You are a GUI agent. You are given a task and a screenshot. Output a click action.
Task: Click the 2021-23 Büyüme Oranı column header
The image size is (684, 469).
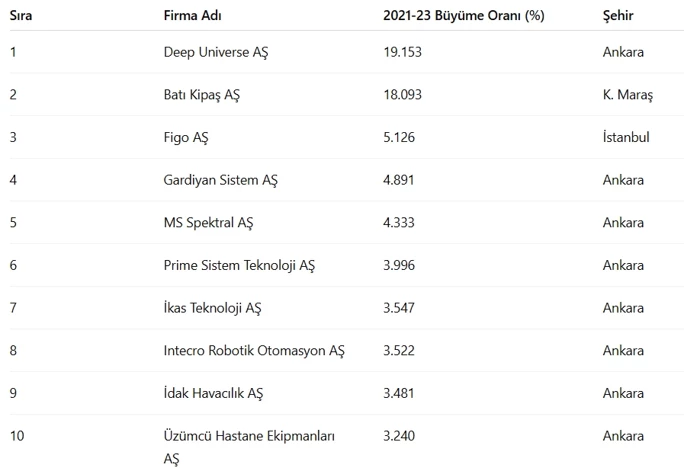pos(464,16)
